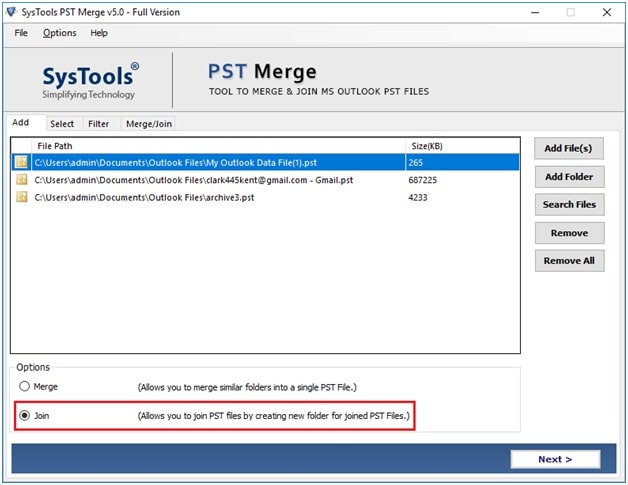Click the SysTools logo in the banner

coord(91,80)
